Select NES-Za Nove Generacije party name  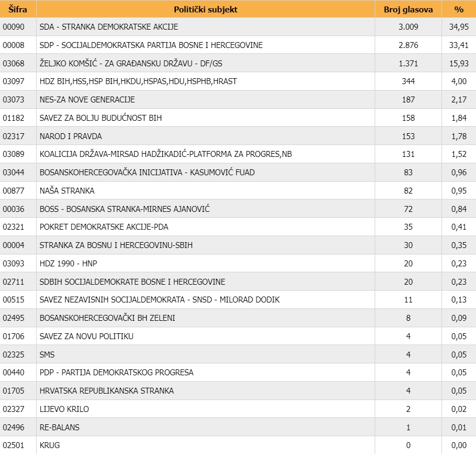tap(87, 100)
